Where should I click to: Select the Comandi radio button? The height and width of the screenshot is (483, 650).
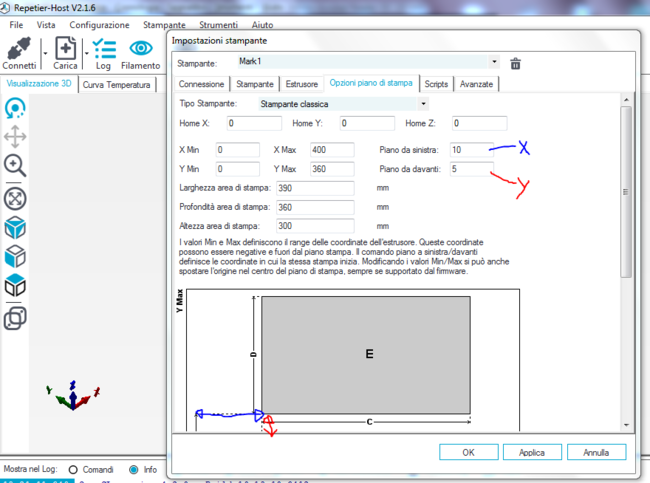[73, 469]
